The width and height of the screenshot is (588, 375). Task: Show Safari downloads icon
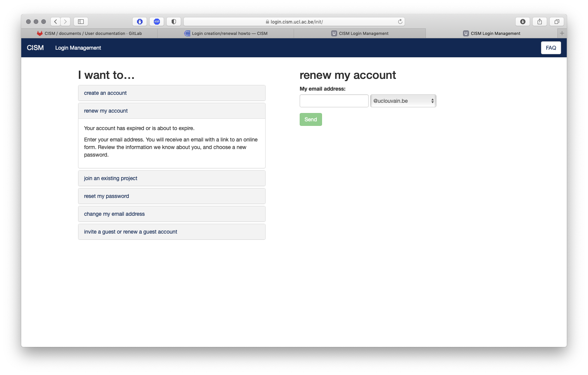tap(522, 22)
